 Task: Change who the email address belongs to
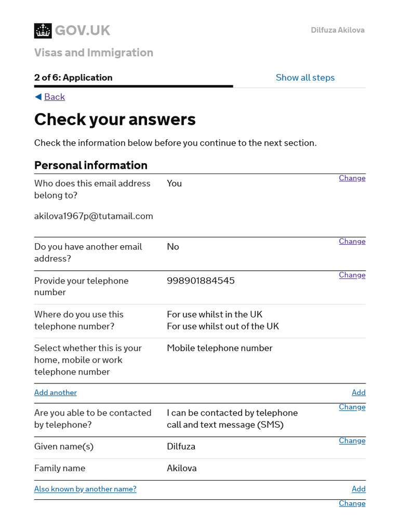352,178
